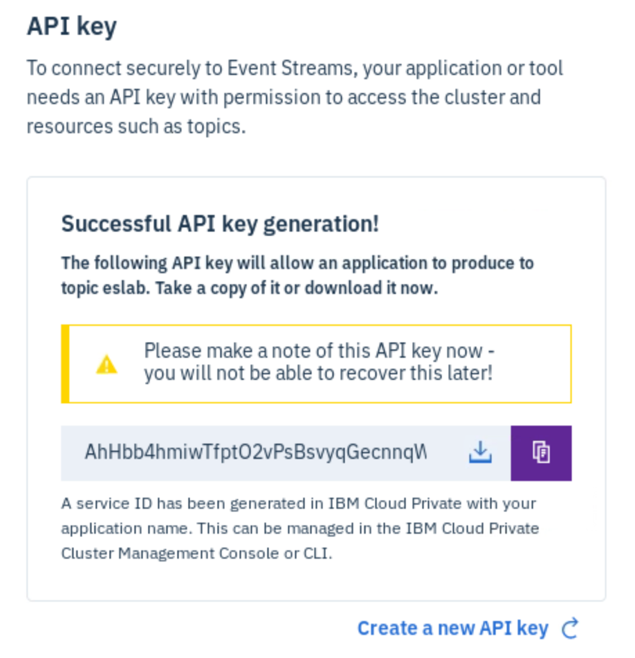The height and width of the screenshot is (658, 635).
Task: Download the generated API key
Action: [480, 452]
